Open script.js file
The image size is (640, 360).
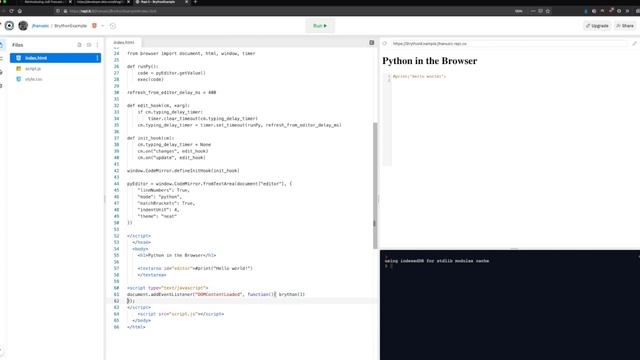[33, 69]
